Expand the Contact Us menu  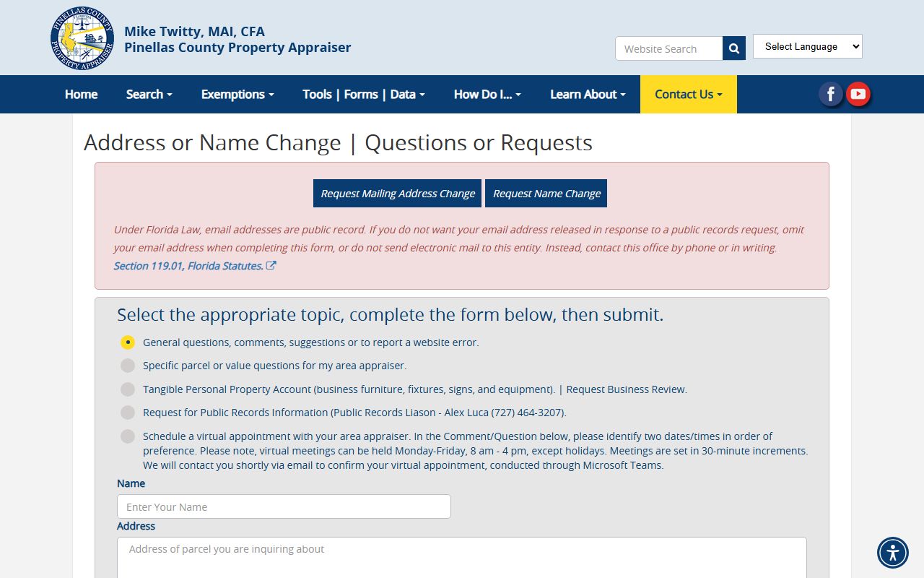[x=689, y=94]
